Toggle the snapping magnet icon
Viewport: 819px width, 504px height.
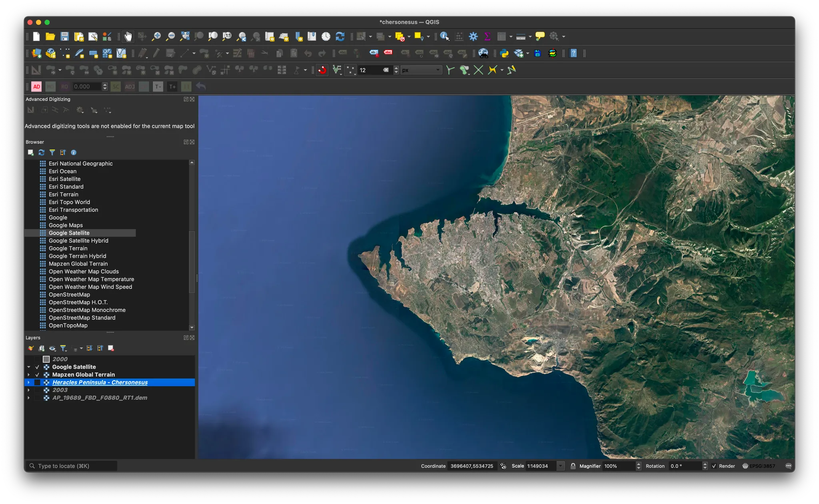click(x=322, y=70)
